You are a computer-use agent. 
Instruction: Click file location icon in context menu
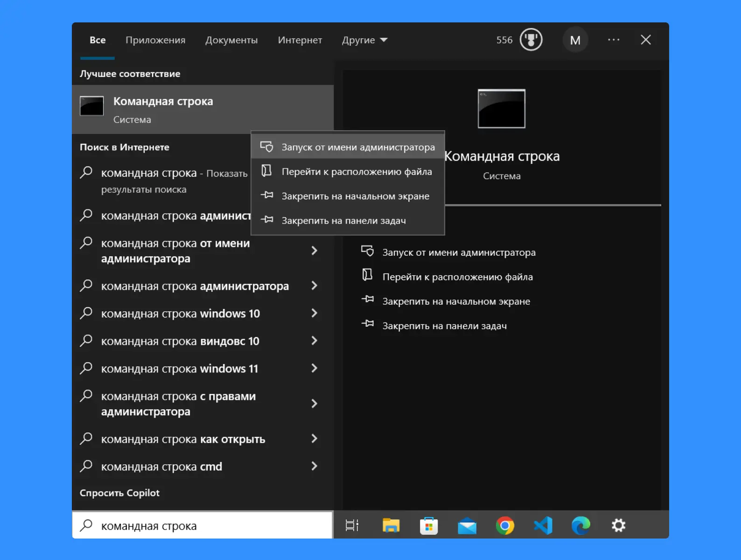coord(266,171)
